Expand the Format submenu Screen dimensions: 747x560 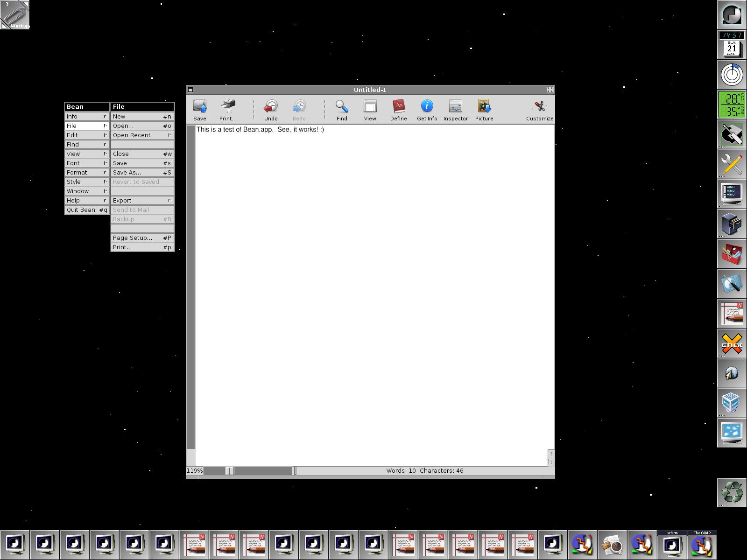pos(87,173)
